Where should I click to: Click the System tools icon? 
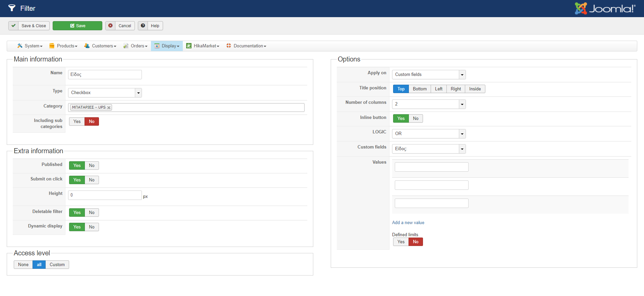(x=20, y=46)
